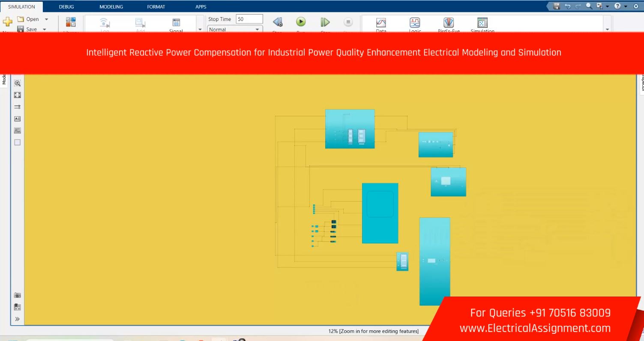This screenshot has height=341, width=644.
Task: Expand the Save options dropdown arrow
Action: [45, 29]
